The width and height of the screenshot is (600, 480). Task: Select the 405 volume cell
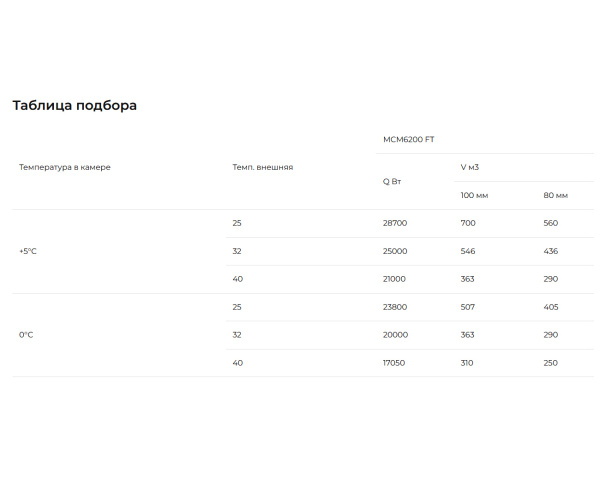point(551,307)
